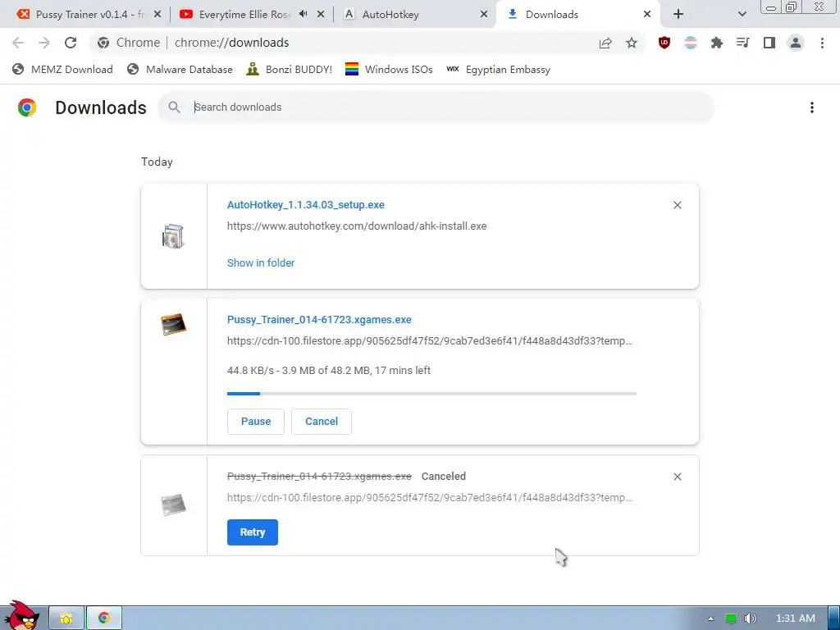Screen dimensions: 840x630
Task: Click the Chrome logo beside Downloads
Action: pos(27,107)
